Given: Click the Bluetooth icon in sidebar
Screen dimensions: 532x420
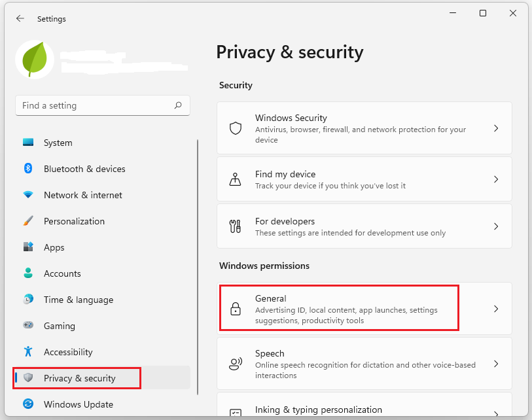Looking at the screenshot, I should 28,168.
